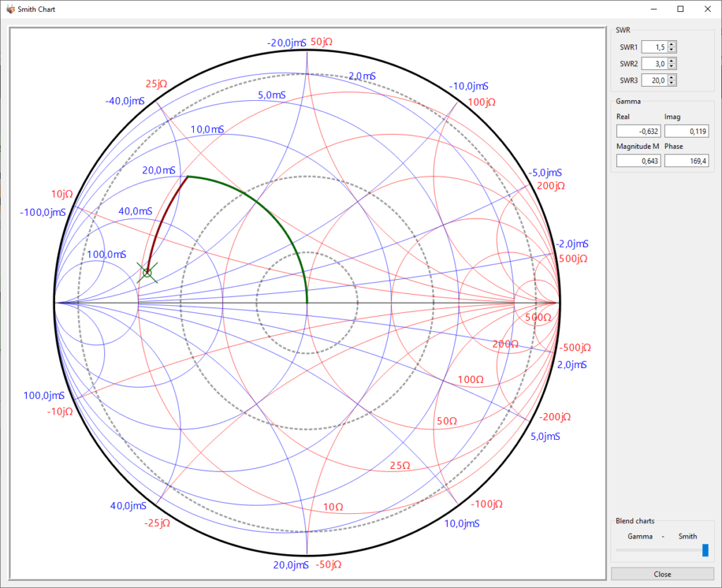
Task: Increase SWR1 with the up arrow
Action: tap(672, 44)
